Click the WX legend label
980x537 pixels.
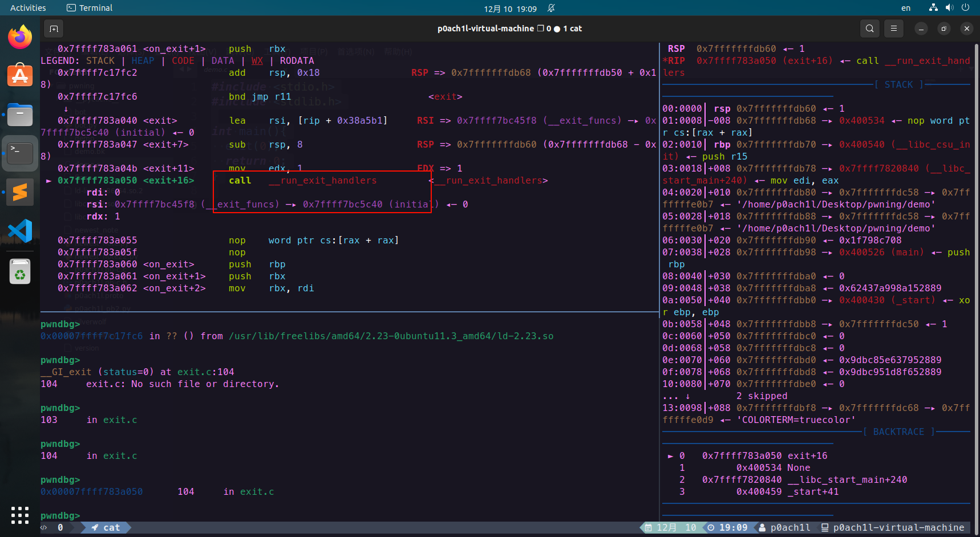257,61
